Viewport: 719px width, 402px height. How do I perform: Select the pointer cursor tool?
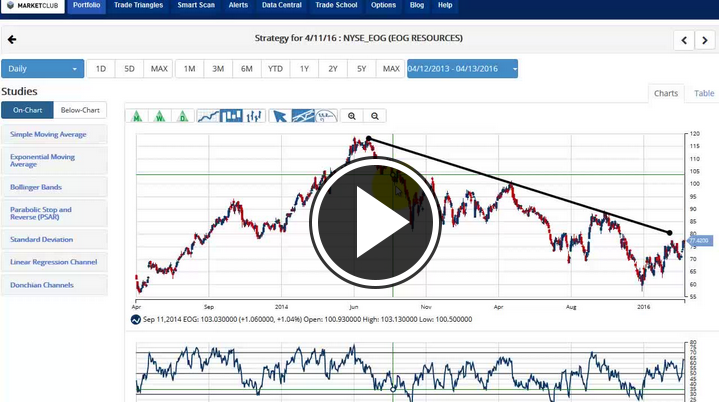coord(280,116)
